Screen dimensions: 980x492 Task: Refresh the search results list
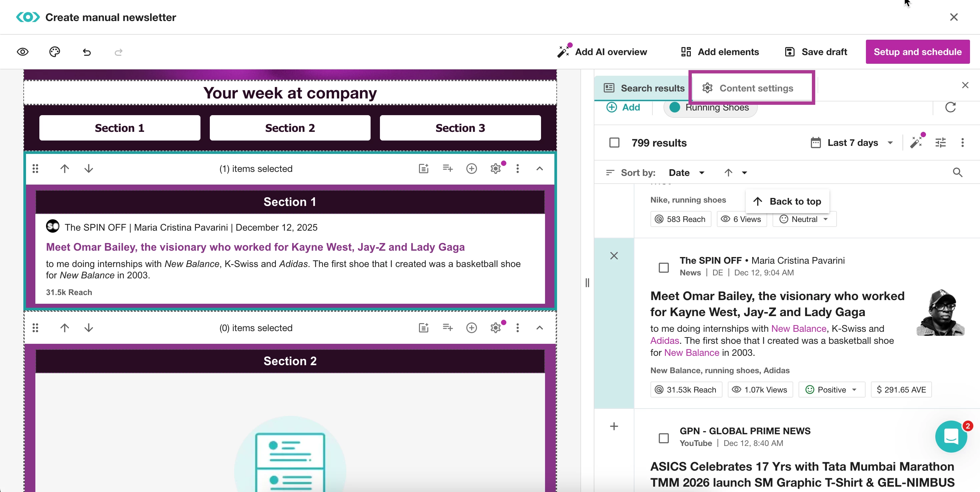click(950, 107)
